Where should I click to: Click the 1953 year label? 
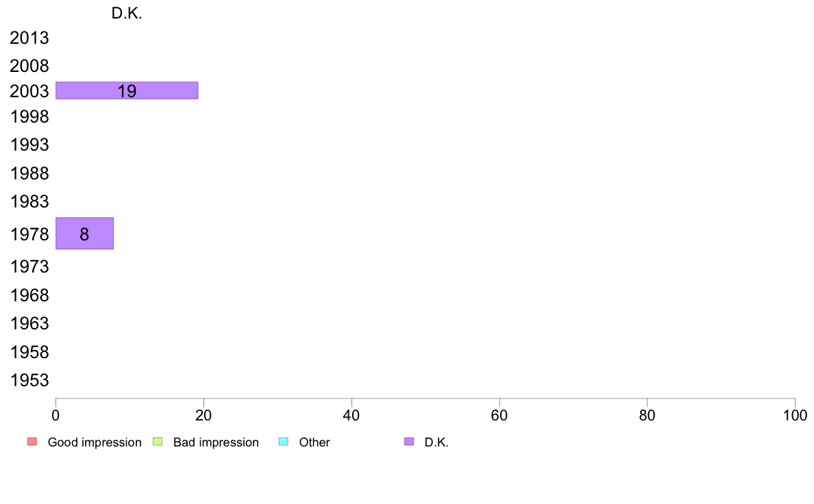tap(29, 381)
